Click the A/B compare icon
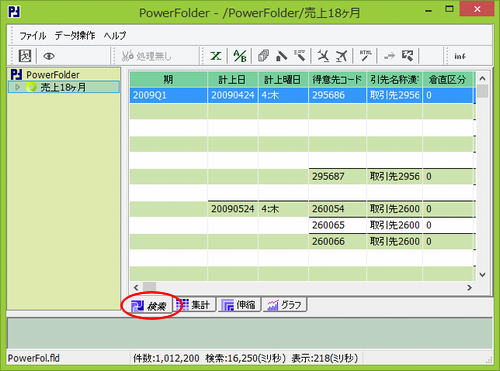This screenshot has height=371, width=500. click(240, 56)
